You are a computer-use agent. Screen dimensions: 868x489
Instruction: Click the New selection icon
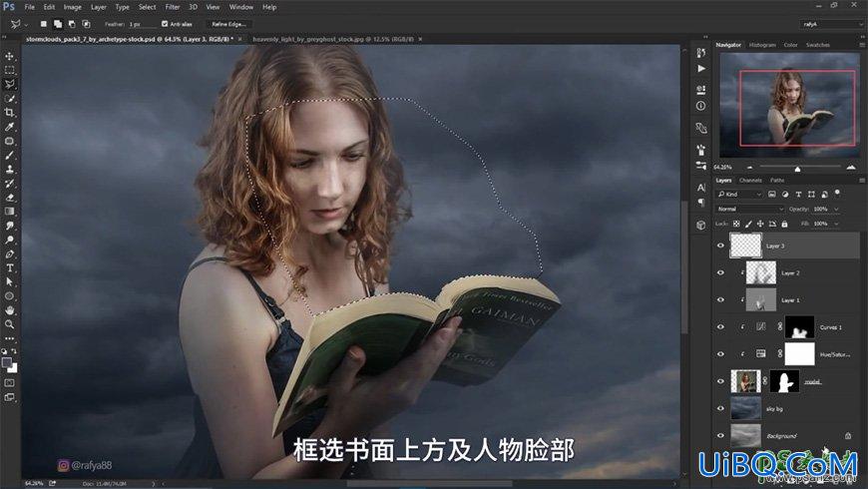pos(43,24)
